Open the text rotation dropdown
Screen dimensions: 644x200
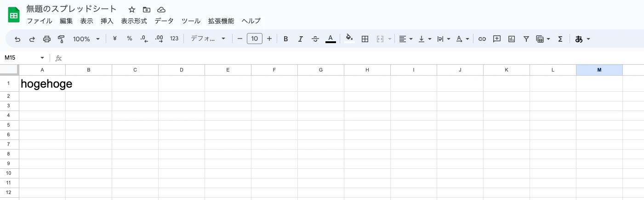click(x=462, y=39)
